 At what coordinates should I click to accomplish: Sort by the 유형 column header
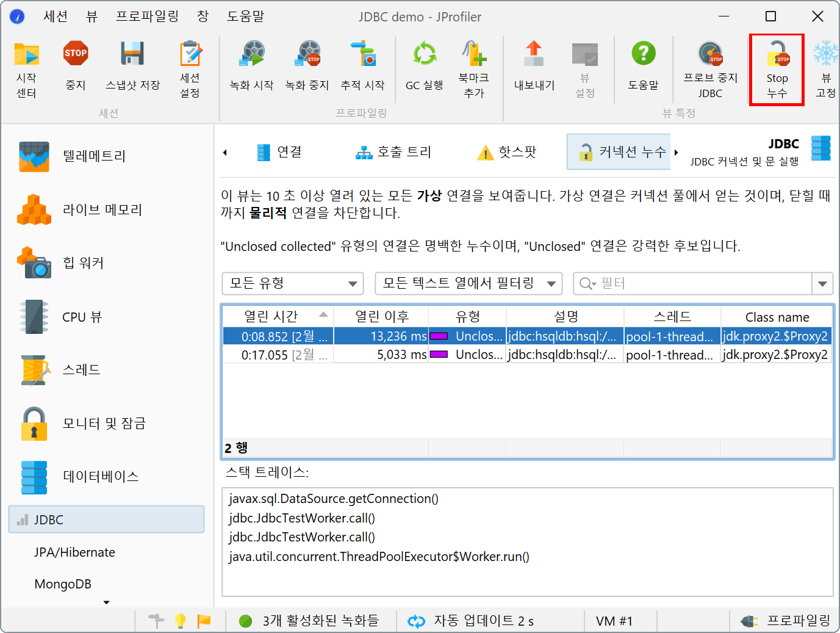tap(467, 316)
